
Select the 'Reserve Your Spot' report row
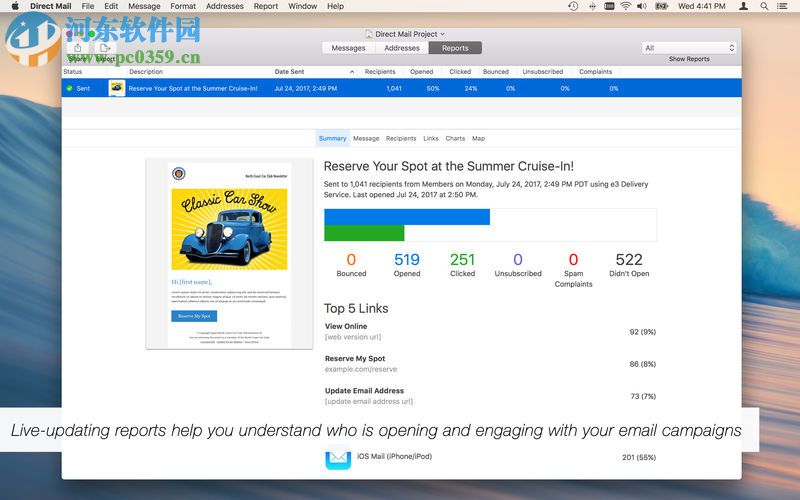coord(402,88)
